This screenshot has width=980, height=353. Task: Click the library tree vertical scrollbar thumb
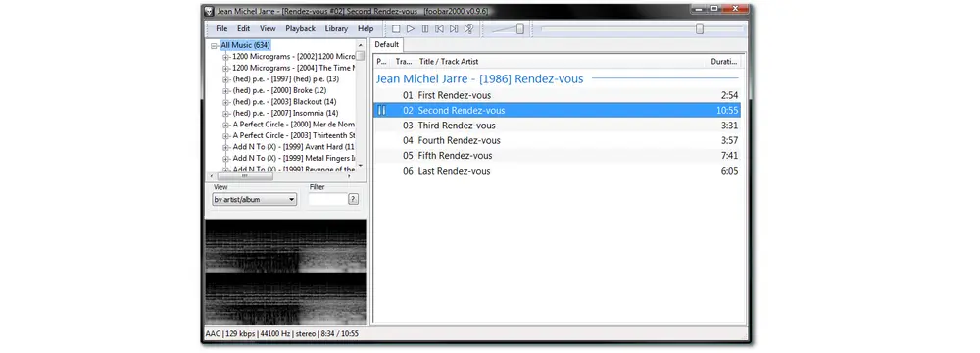point(360,55)
